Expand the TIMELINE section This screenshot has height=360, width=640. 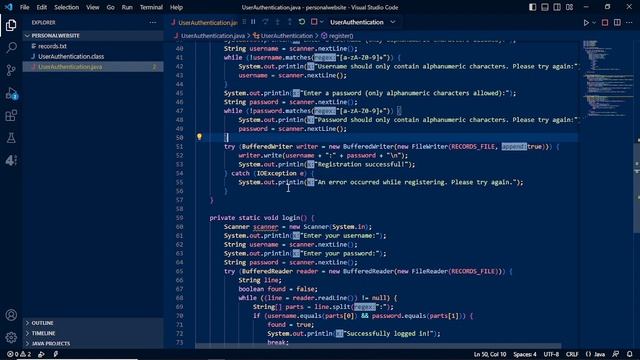[x=93, y=333]
